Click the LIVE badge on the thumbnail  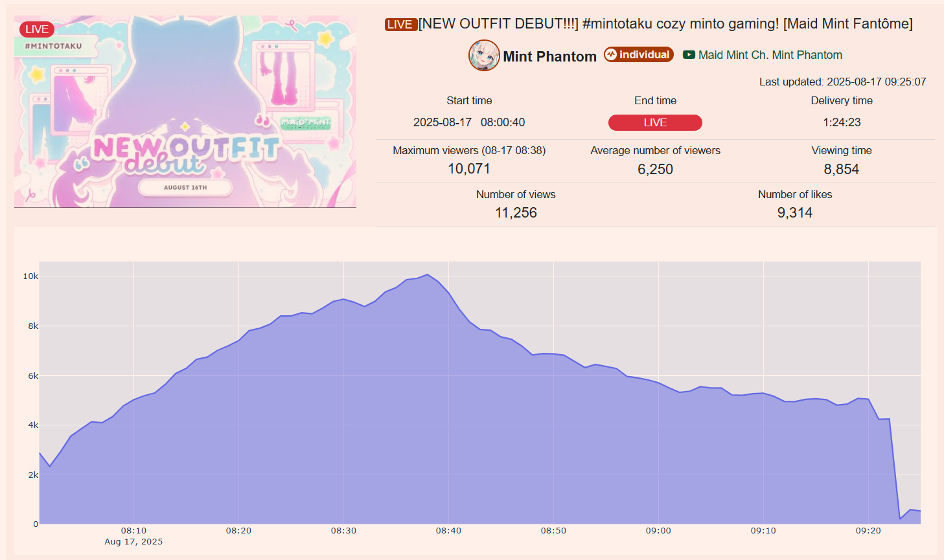tap(37, 29)
